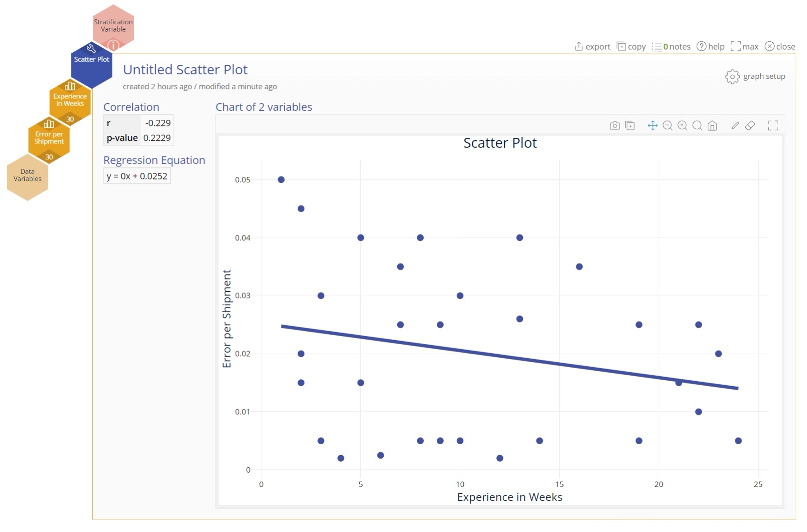
Task: Open the 0 notes panel
Action: [671, 46]
